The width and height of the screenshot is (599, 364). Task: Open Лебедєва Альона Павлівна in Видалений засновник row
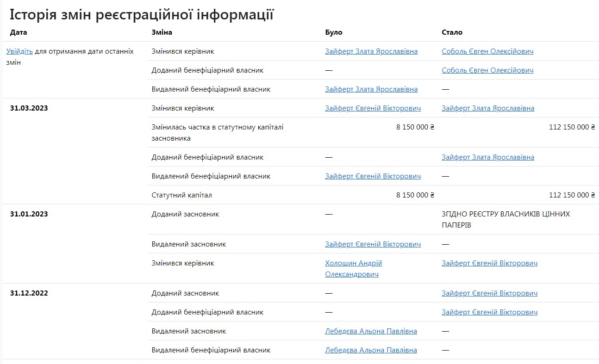tap(371, 331)
